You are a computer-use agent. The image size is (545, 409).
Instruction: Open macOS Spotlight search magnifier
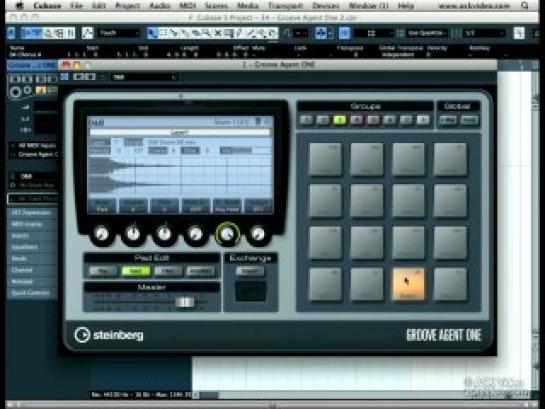524,6
